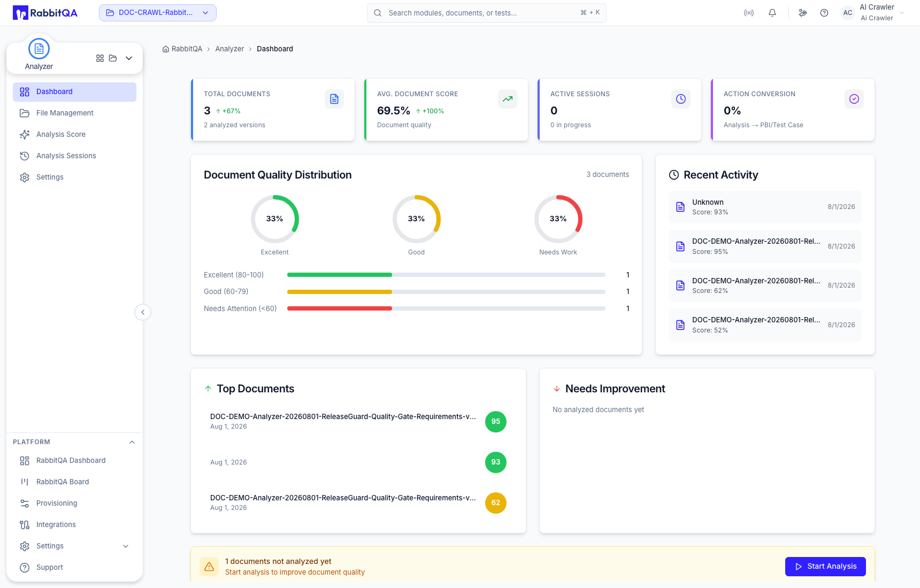
Task: Open the broadcast signal icon in header
Action: (749, 13)
